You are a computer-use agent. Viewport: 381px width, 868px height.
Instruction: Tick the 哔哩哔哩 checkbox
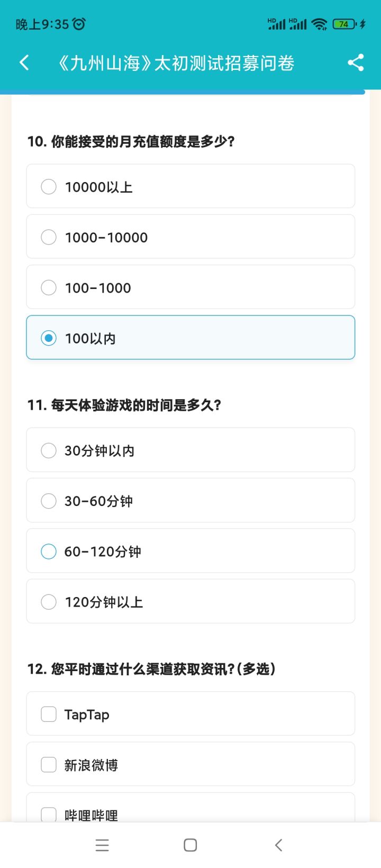pyautogui.click(x=49, y=814)
